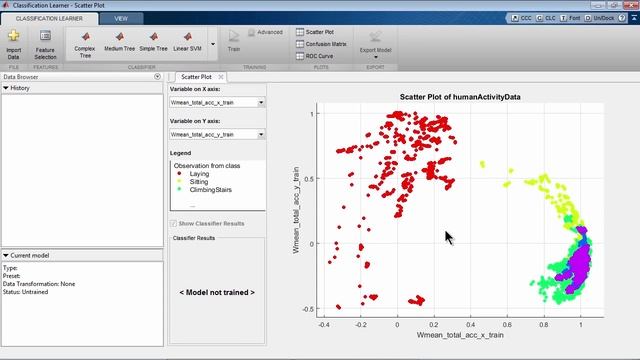Click the Sitting legend label
Image resolution: width=640 pixels, height=360 pixels.
[x=199, y=182]
